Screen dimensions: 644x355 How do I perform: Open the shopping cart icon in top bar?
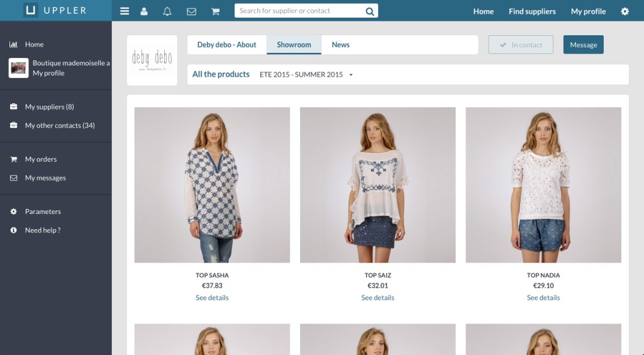[x=215, y=11]
